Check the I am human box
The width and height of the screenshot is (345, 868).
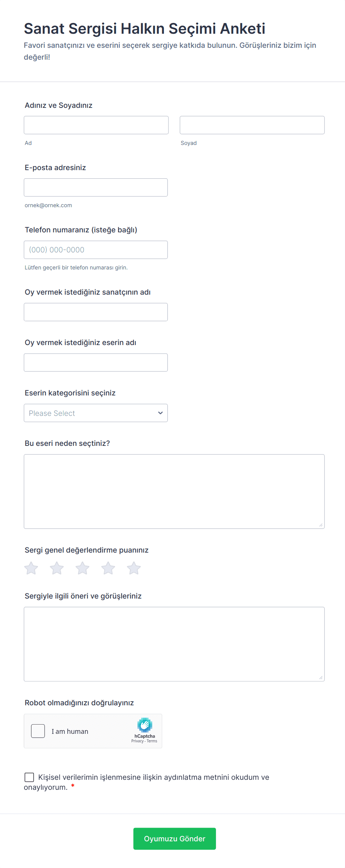click(38, 731)
